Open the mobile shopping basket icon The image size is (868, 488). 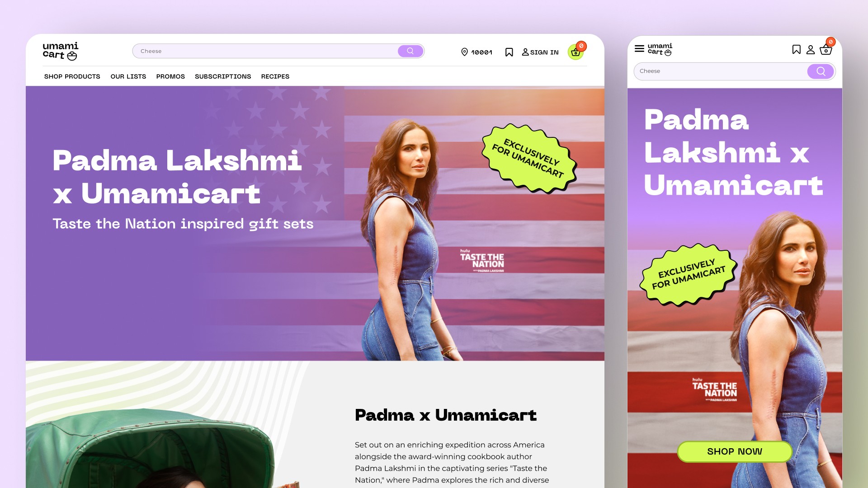pos(826,49)
